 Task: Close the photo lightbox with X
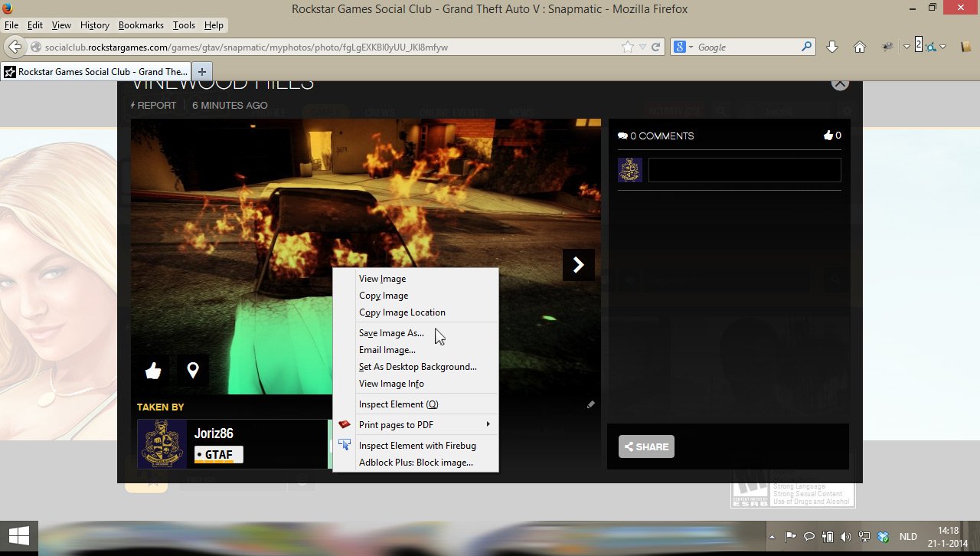point(840,83)
